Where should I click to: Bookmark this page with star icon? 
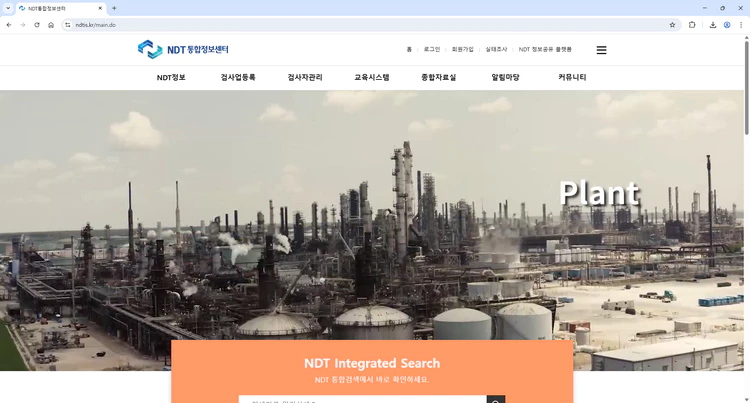click(672, 25)
